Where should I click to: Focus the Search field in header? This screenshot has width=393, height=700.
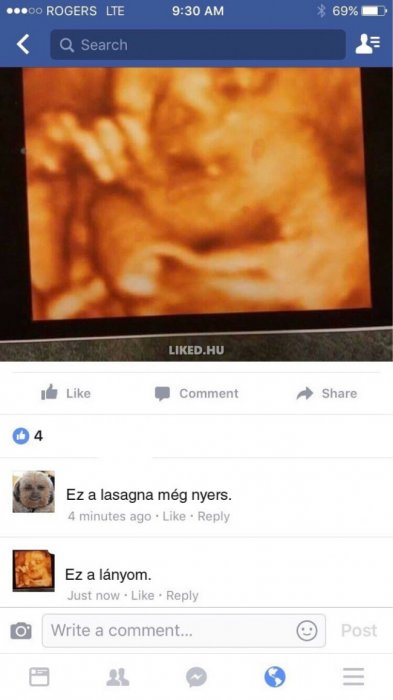[198, 45]
